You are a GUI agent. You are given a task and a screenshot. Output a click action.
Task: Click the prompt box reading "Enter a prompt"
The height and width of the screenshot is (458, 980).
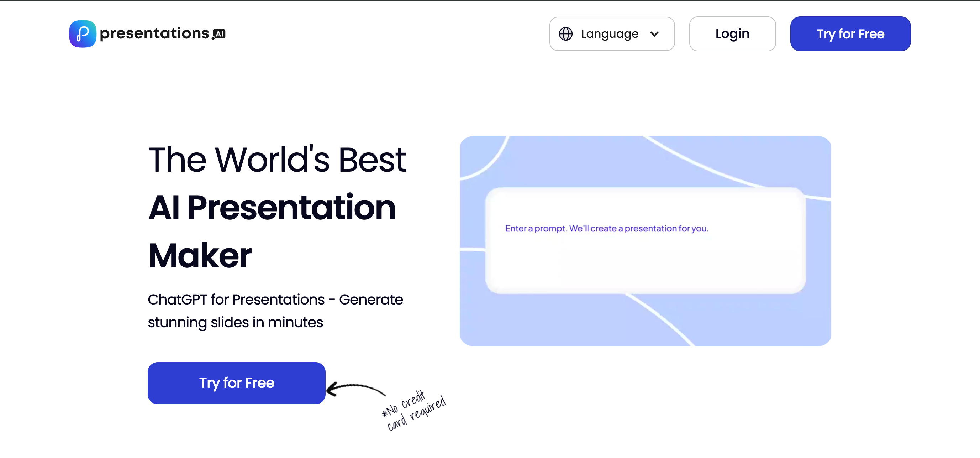(x=607, y=228)
